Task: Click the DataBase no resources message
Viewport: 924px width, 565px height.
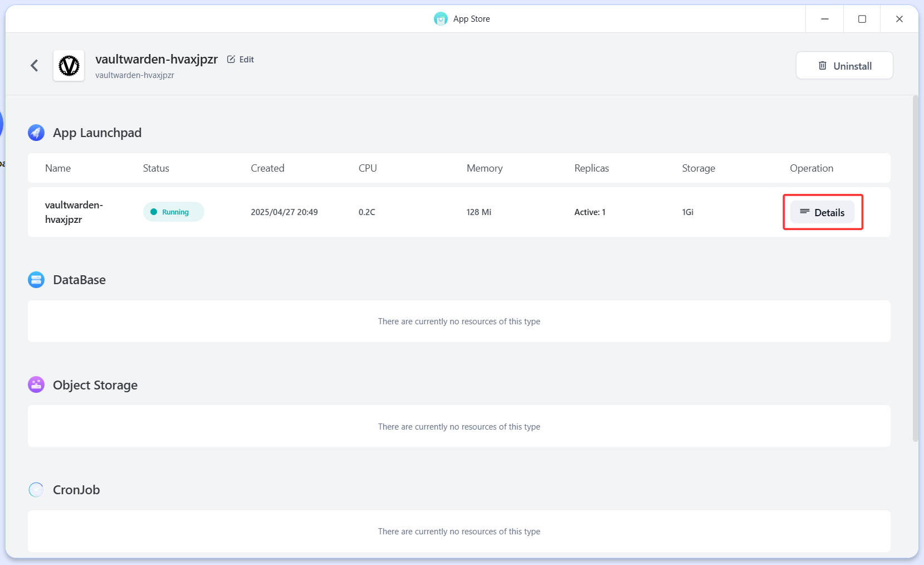Action: [459, 322]
